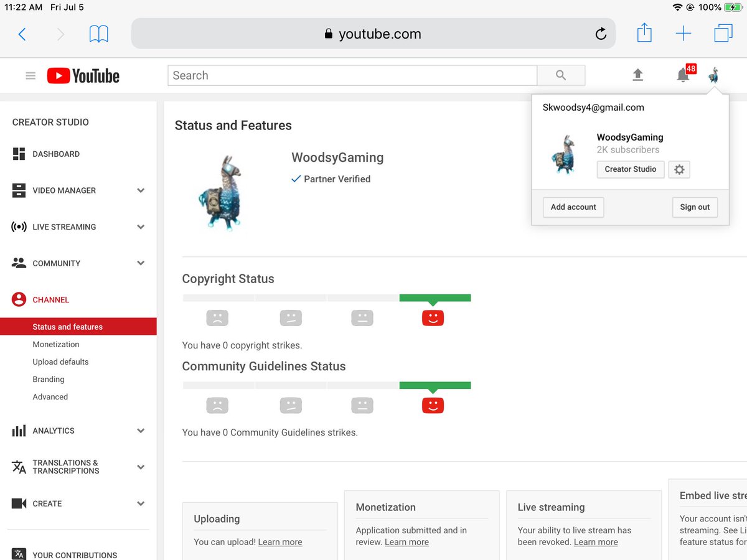Screen dimensions: 747x560
Task: Click Dashboard grid icon in sidebar
Action: pos(19,154)
